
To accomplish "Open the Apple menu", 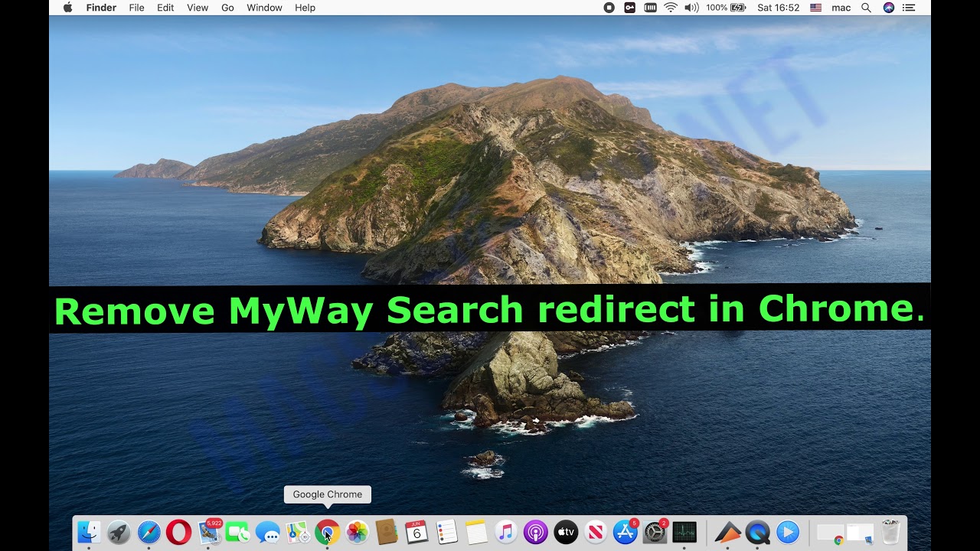I will (67, 8).
